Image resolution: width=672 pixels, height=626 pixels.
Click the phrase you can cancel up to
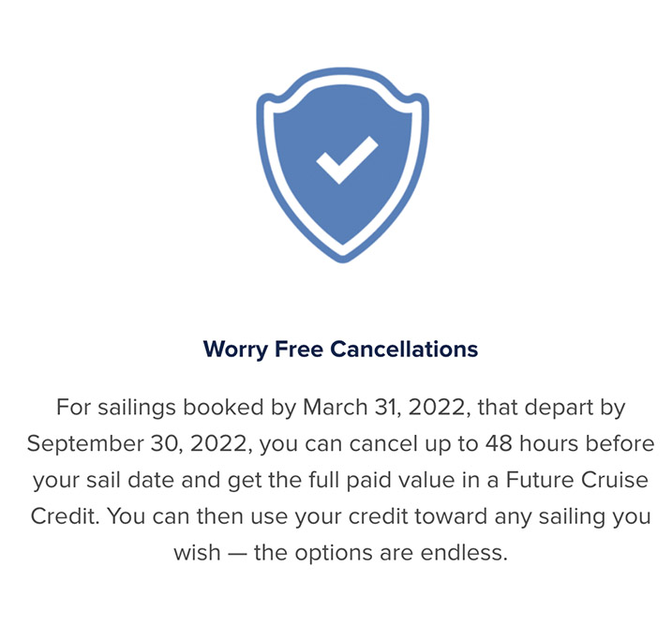click(368, 444)
